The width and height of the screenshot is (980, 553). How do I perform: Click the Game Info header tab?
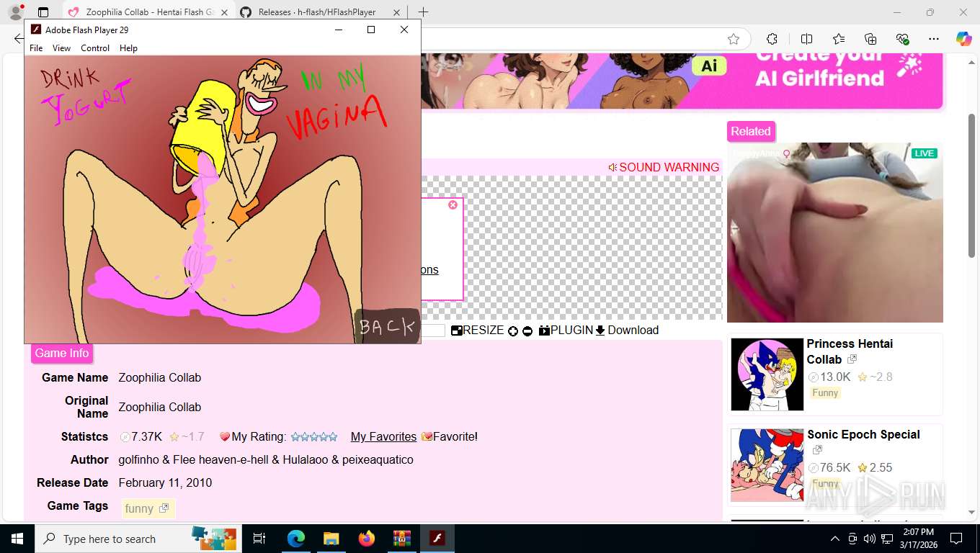pyautogui.click(x=62, y=353)
